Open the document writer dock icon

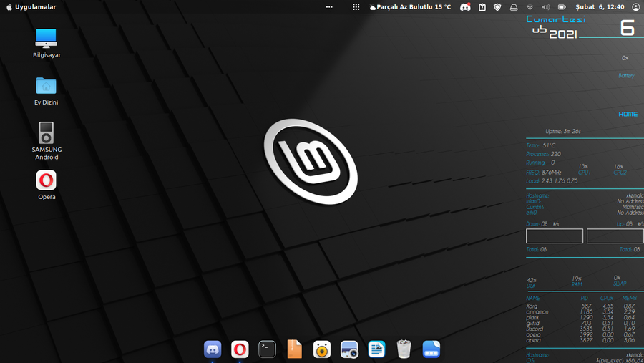pyautogui.click(x=376, y=349)
